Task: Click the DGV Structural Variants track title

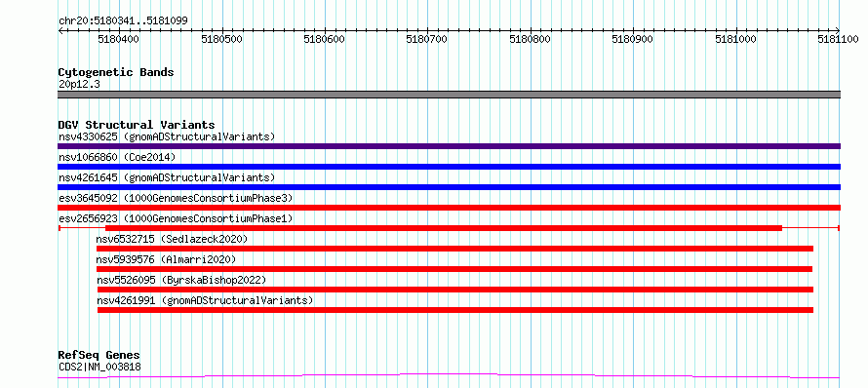Action: tap(137, 125)
